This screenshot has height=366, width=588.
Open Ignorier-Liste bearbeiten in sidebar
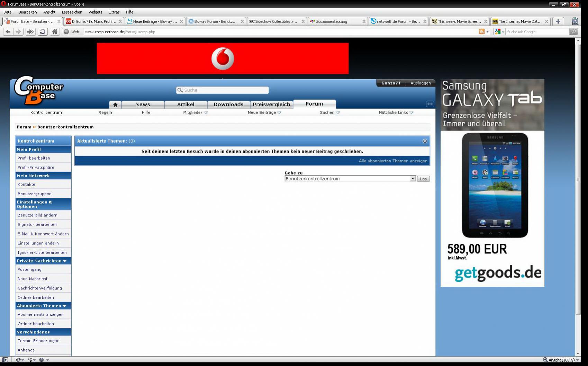point(42,253)
